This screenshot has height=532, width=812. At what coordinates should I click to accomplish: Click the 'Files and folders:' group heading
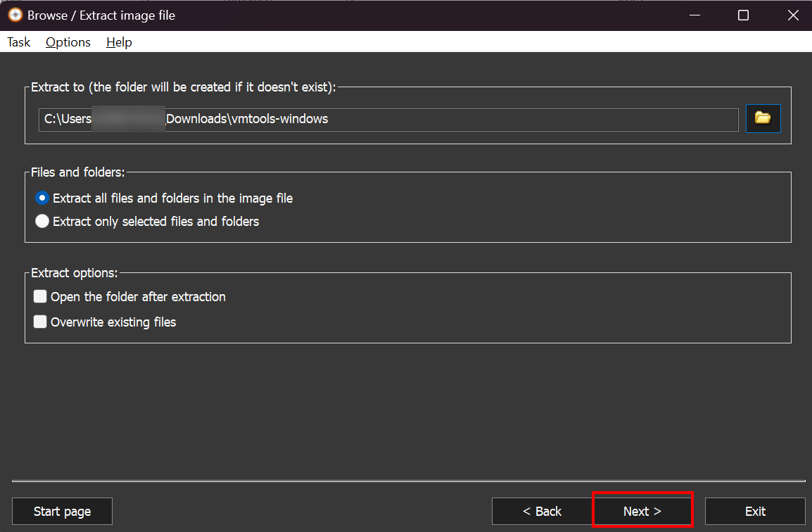tap(77, 172)
